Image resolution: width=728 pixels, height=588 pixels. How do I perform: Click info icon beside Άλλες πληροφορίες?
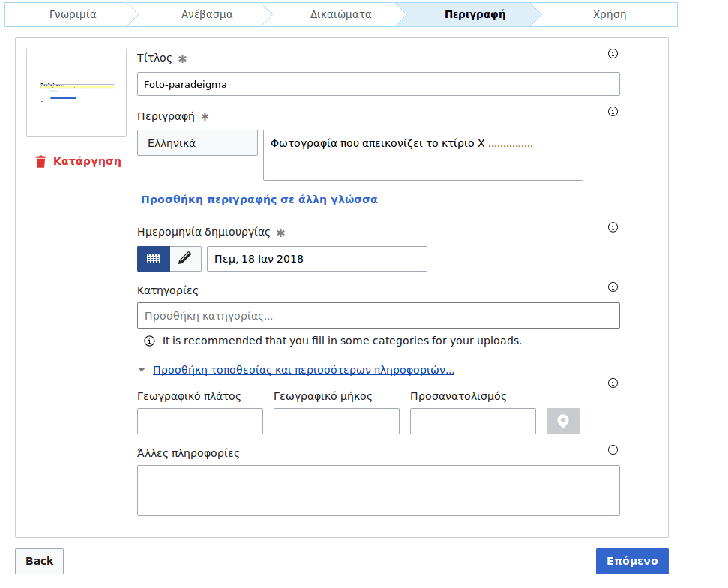[x=613, y=450]
